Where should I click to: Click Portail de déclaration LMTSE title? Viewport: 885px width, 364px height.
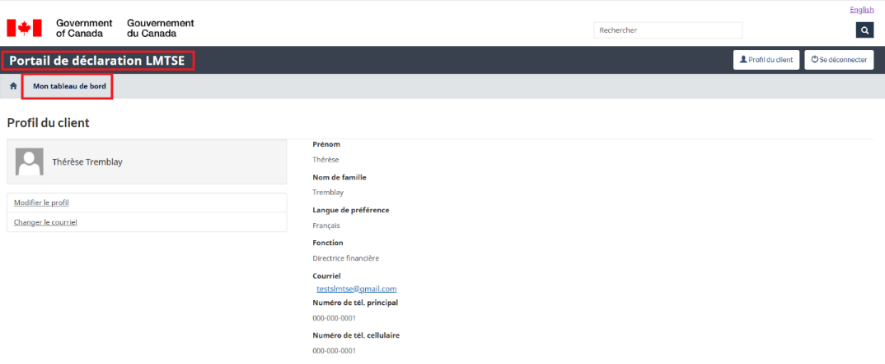coord(97,60)
